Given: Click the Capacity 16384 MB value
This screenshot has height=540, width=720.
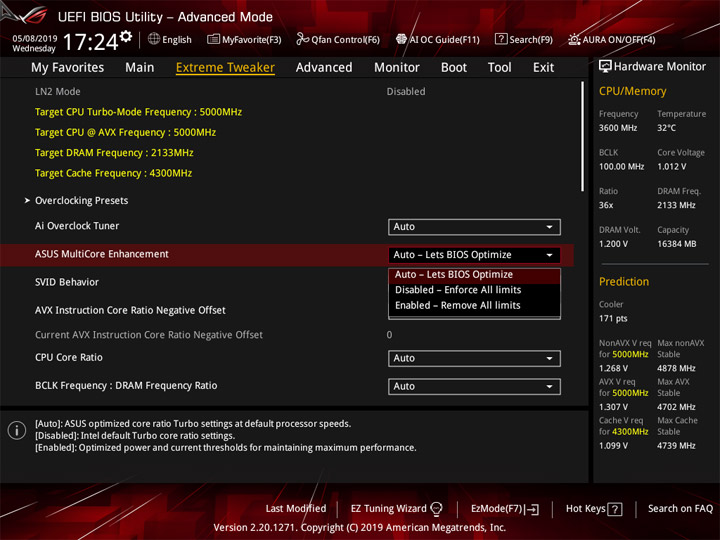Looking at the screenshot, I should [x=677, y=244].
